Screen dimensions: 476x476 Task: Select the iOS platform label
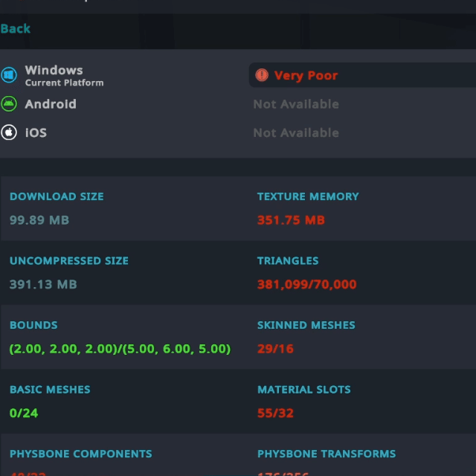[x=36, y=132]
